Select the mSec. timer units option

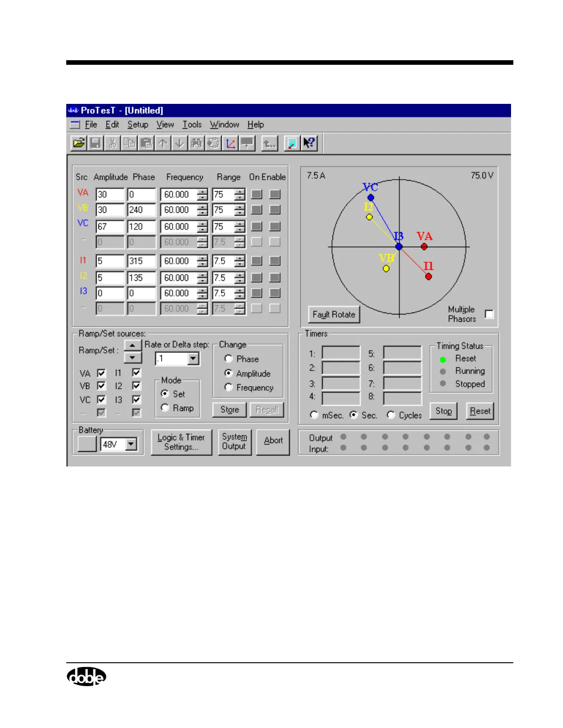click(x=314, y=415)
